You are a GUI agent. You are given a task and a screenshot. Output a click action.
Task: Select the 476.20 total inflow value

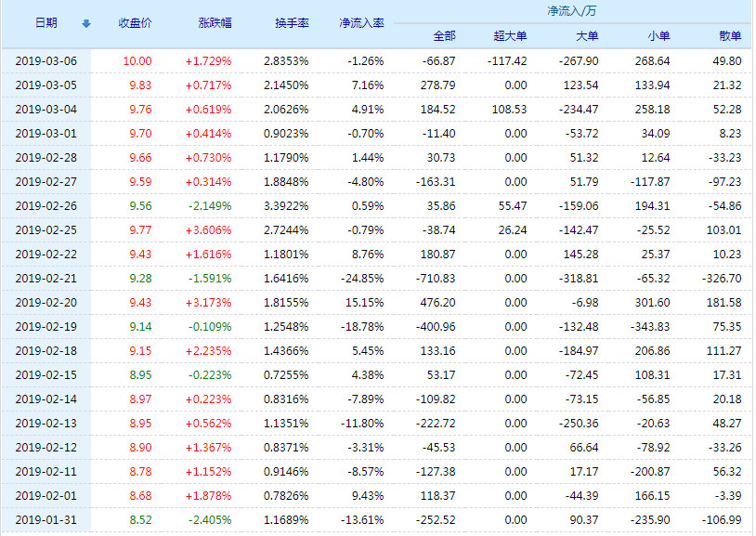coord(438,302)
